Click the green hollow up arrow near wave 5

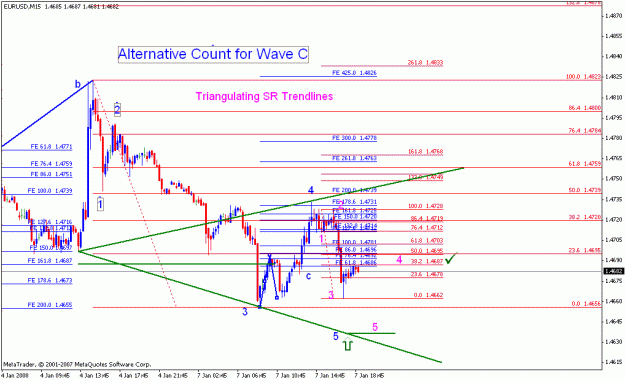coord(348,344)
